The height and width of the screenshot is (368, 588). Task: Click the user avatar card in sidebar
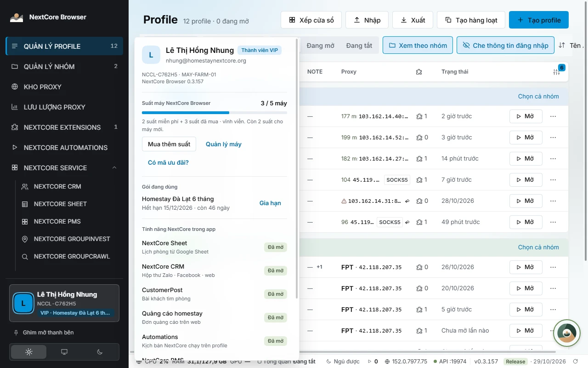click(64, 303)
